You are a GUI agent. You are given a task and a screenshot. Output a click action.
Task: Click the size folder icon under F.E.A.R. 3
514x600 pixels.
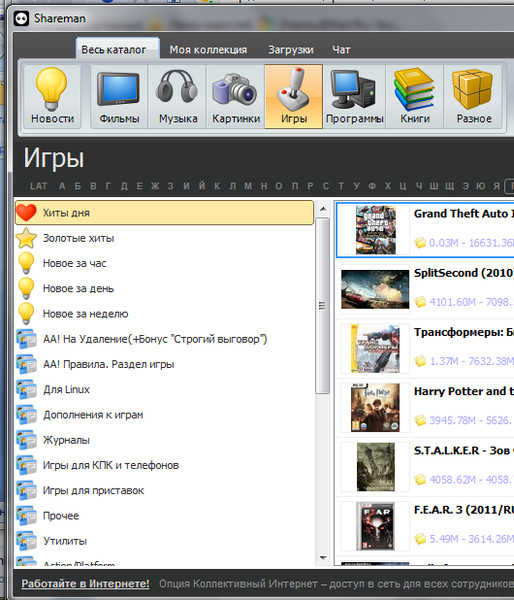pos(420,539)
